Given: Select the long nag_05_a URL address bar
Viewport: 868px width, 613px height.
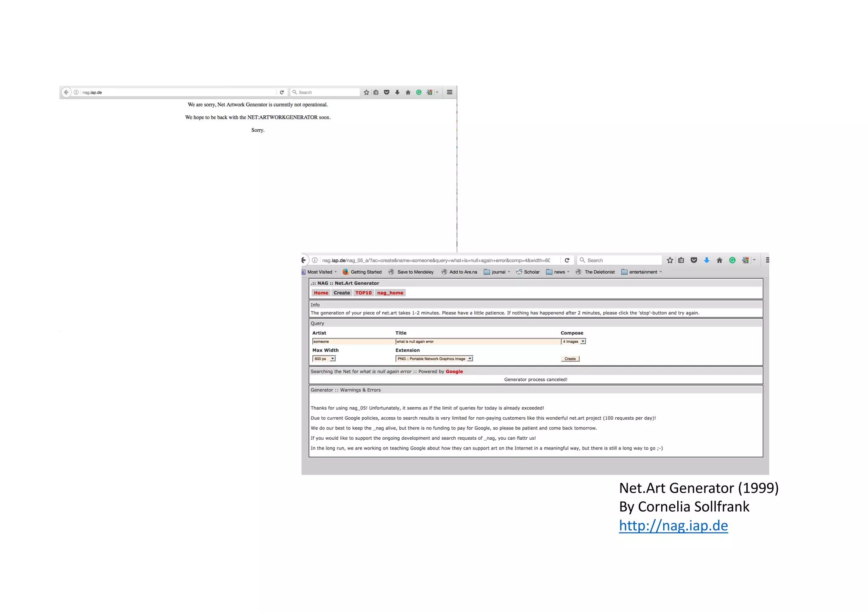Looking at the screenshot, I should click(x=436, y=260).
